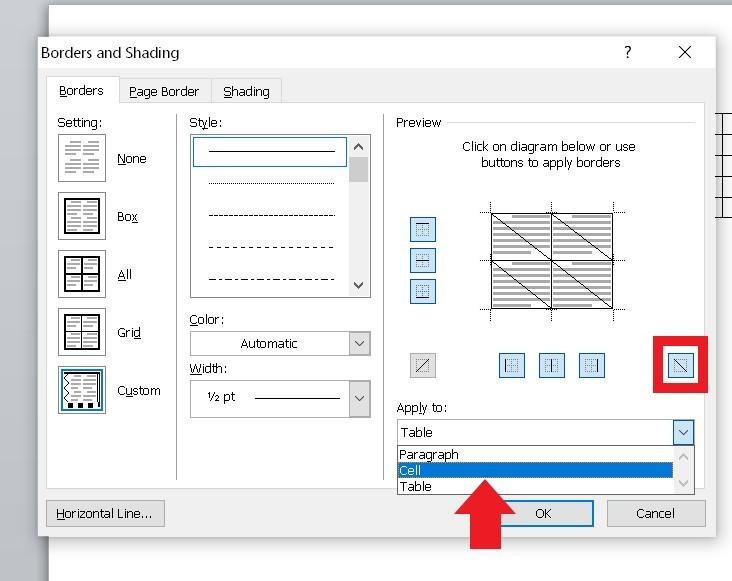
Task: Pick the dotted line style
Action: pyautogui.click(x=271, y=183)
